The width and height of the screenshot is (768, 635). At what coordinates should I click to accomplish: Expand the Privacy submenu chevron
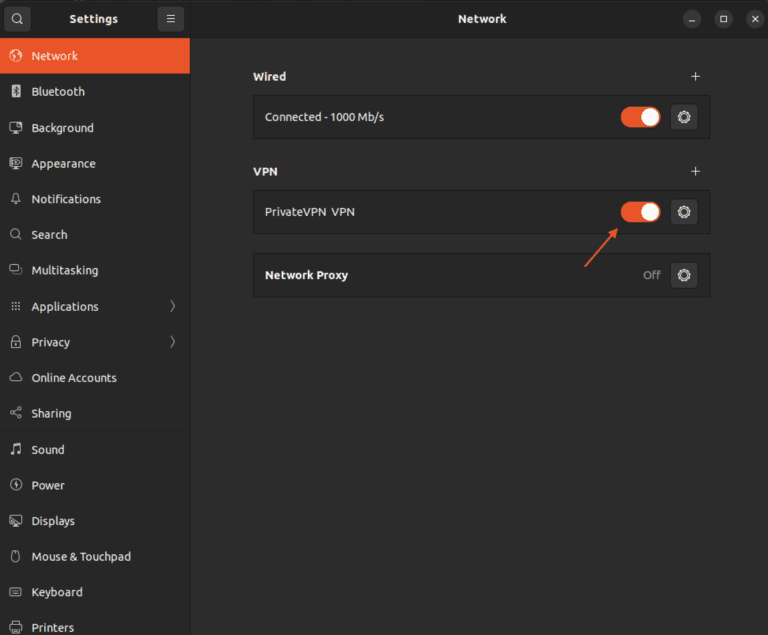pyautogui.click(x=172, y=342)
